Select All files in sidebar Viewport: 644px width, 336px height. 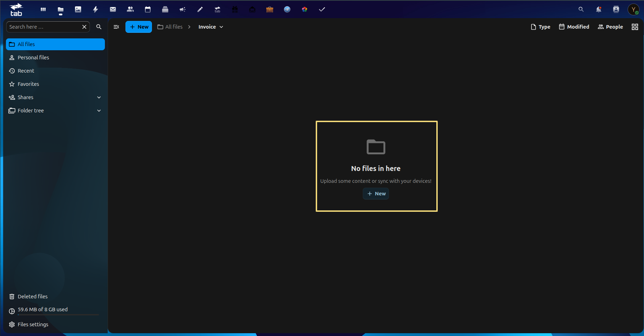click(55, 44)
